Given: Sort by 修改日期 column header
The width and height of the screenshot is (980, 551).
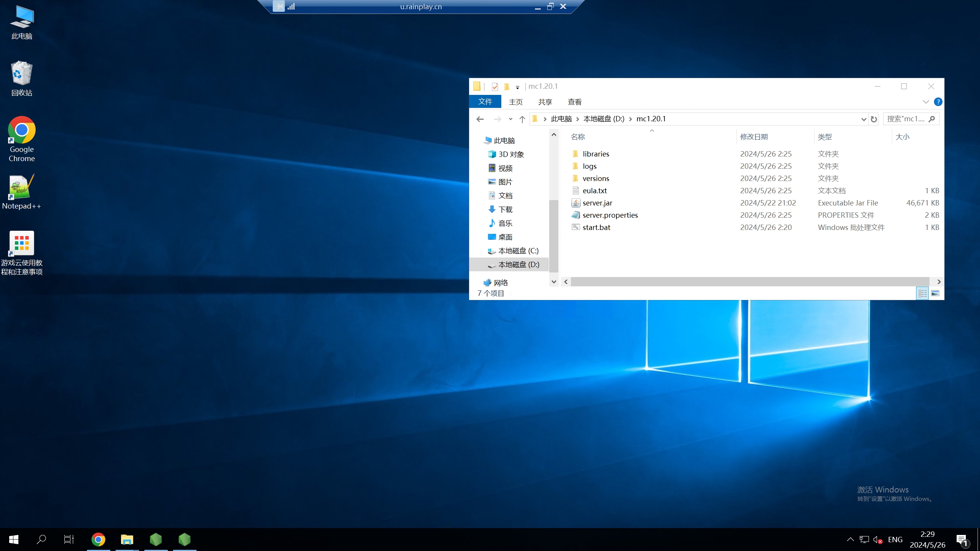Looking at the screenshot, I should (x=754, y=137).
